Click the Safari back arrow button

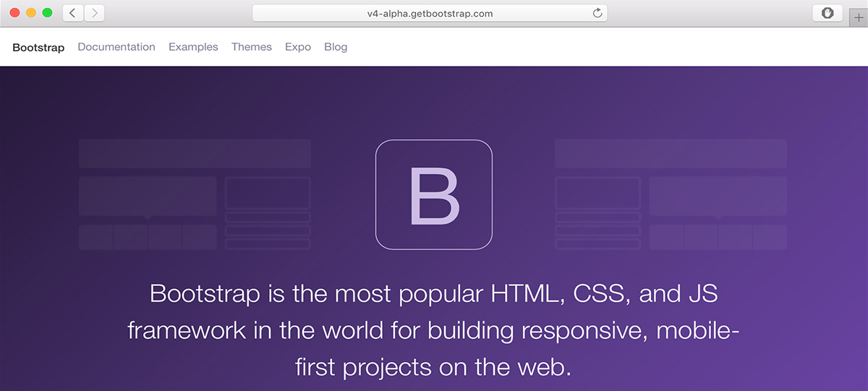tap(72, 13)
